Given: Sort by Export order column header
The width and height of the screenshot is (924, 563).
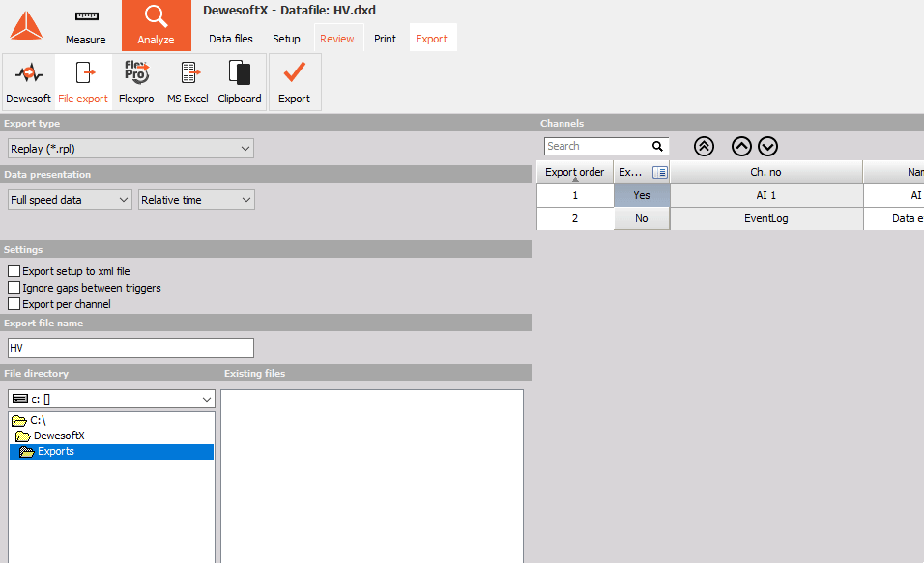Looking at the screenshot, I should tap(574, 172).
